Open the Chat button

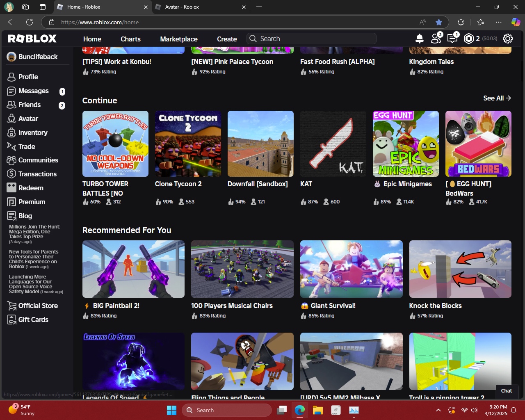(x=507, y=391)
